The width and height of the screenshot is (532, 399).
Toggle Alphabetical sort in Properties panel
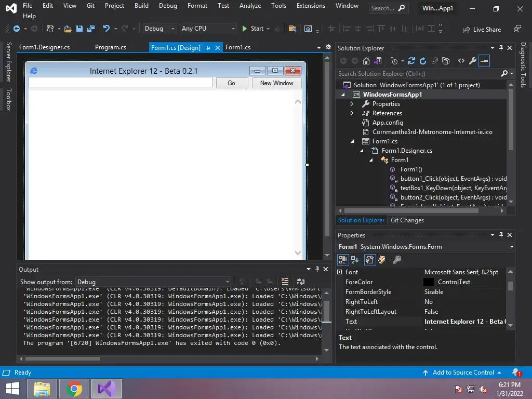coord(355,260)
